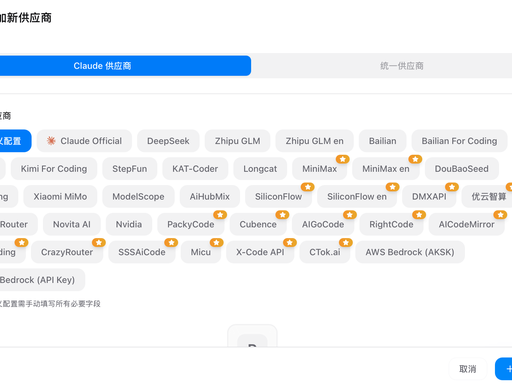Choose the SSSAiCode preset
This screenshot has width=512, height=384.
(x=142, y=252)
